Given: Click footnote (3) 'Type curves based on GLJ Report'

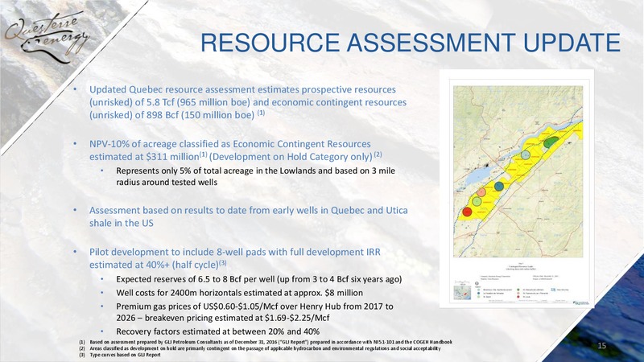Looking at the screenshot, I should tap(119, 355).
